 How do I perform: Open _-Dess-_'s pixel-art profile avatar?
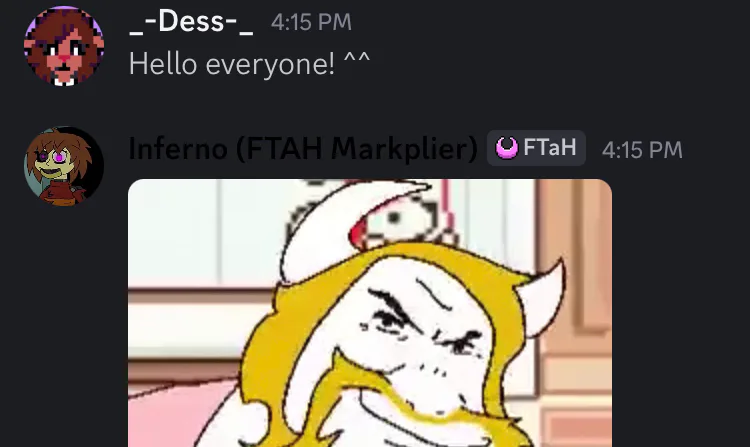click(64, 46)
